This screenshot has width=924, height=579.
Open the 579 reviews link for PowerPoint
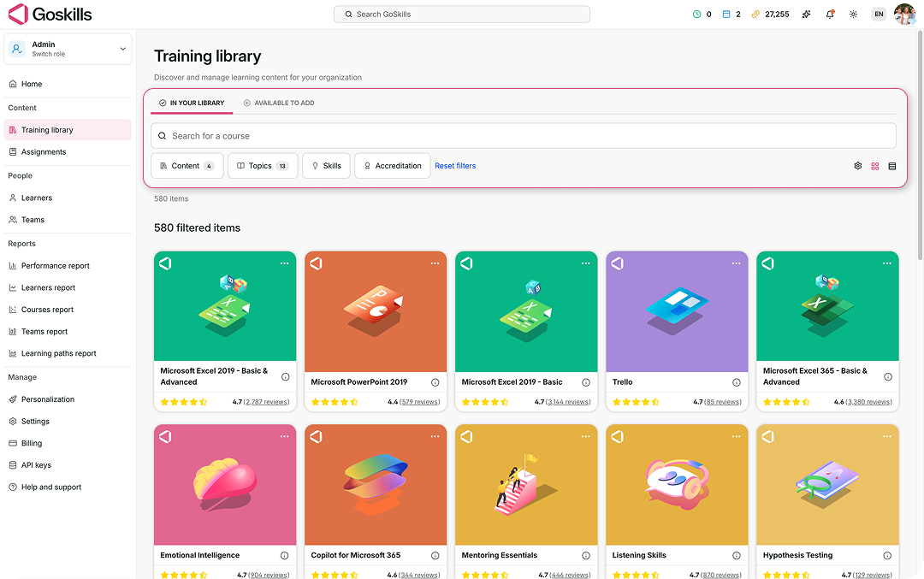tap(419, 402)
